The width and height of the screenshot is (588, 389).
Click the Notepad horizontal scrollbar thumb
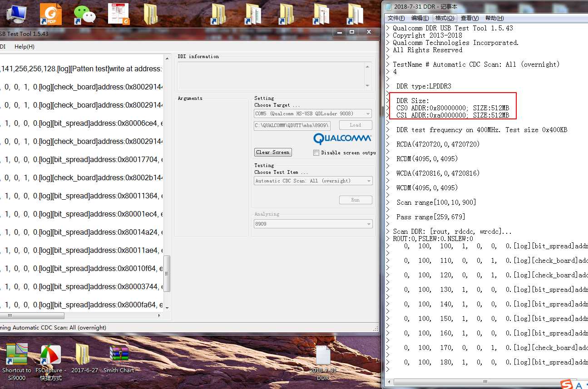pos(485,382)
